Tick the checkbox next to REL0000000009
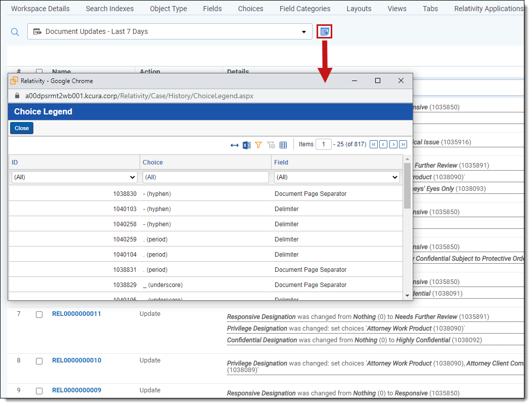Image resolution: width=532 pixels, height=406 pixels. (x=39, y=391)
